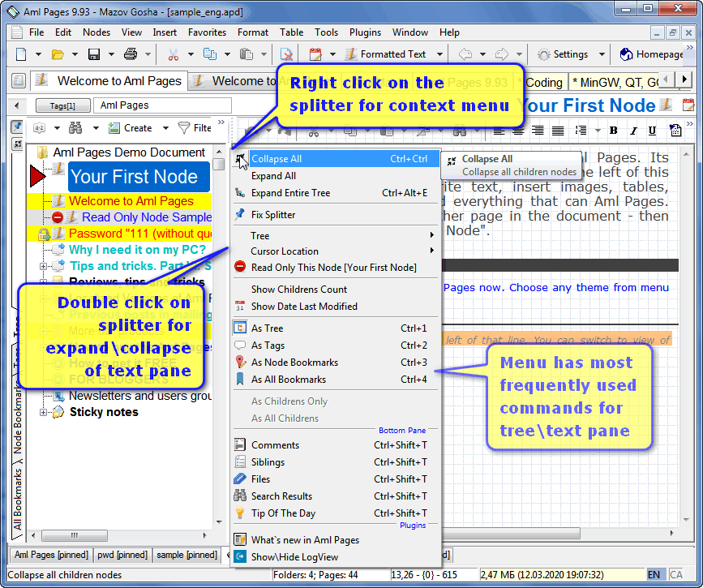Image resolution: width=703 pixels, height=588 pixels.
Task: Click the Open folder icon in the toolbar
Action: coord(58,54)
